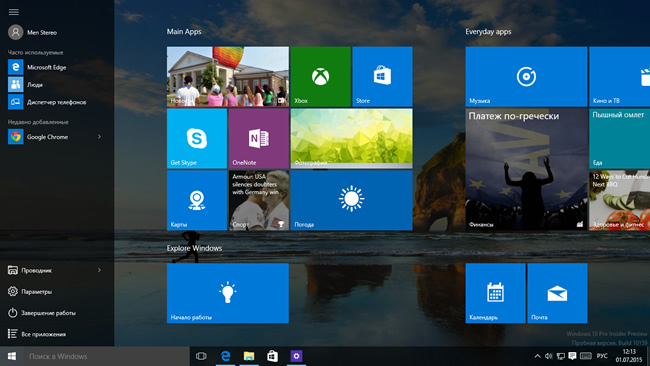The width and height of the screenshot is (650, 366).
Task: Click the Поиск в Windows search box
Action: click(x=106, y=356)
